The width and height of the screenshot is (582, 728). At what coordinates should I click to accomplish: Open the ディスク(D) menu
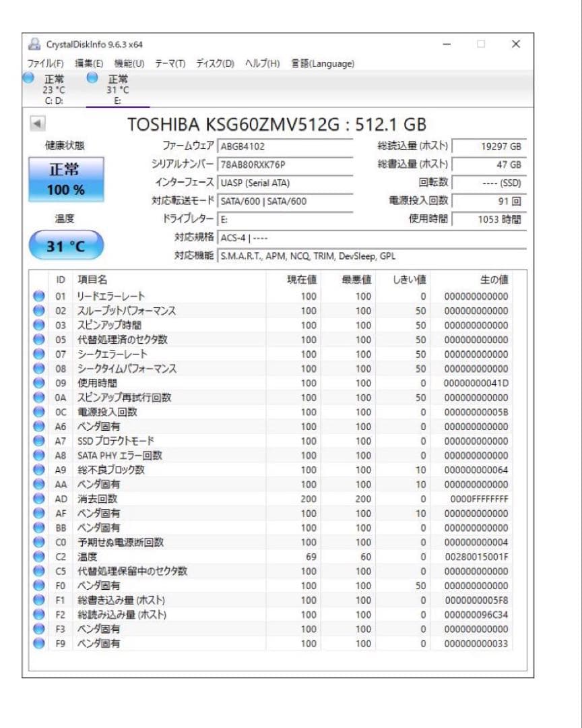pos(215,63)
